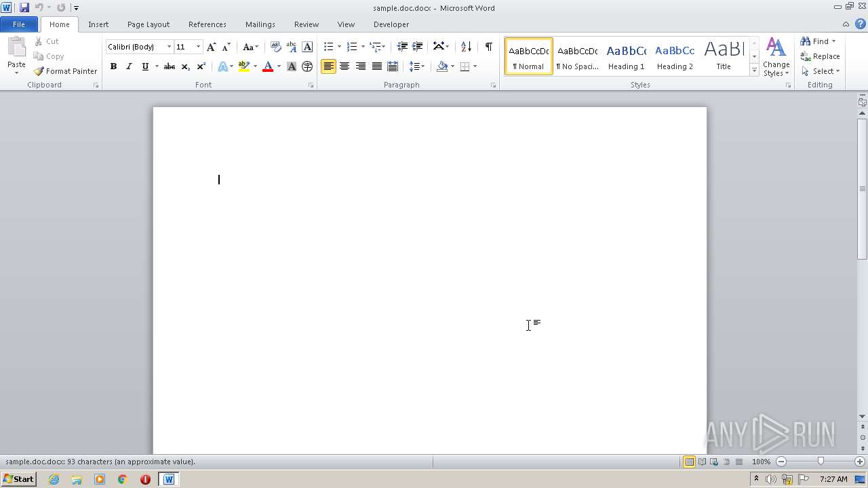Viewport: 868px width, 488px height.
Task: Switch to Full Screen Reading view
Action: pos(701,462)
